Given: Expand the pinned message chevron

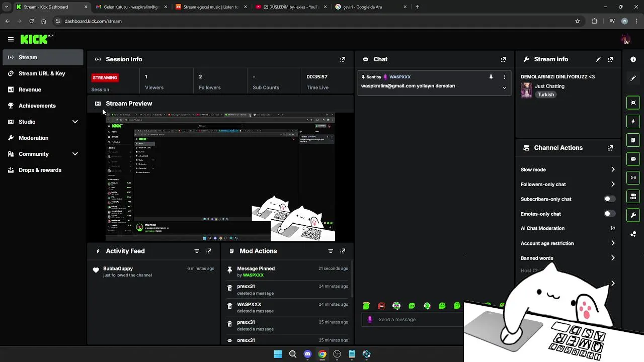Looking at the screenshot, I should (x=504, y=87).
